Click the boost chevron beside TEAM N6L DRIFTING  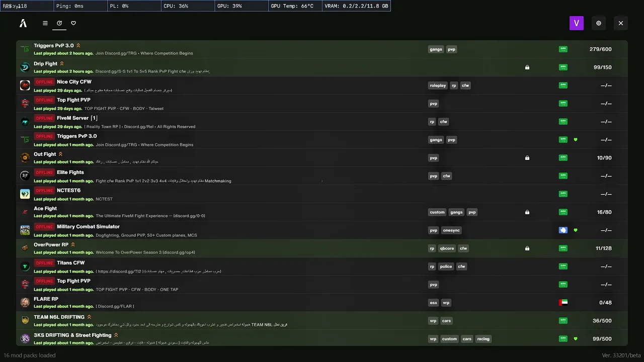pos(89,317)
